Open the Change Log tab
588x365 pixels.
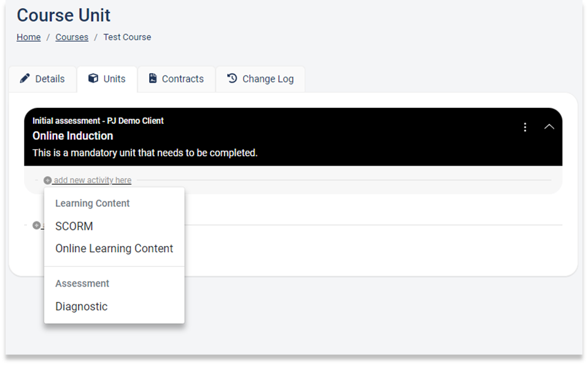point(261,79)
